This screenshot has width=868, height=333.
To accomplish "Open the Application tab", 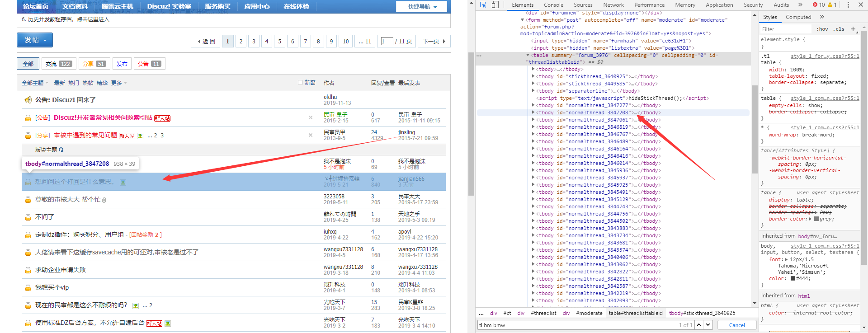I will pos(719,5).
